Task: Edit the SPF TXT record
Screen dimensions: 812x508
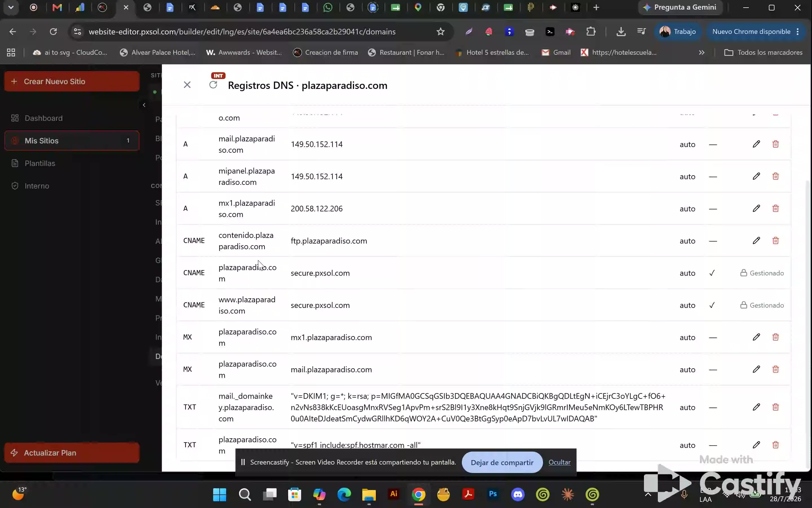Action: click(x=756, y=445)
